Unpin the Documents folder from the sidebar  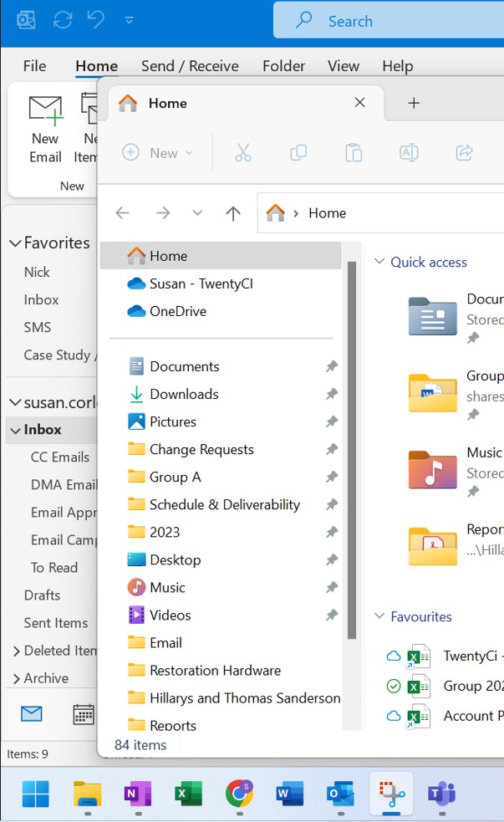pyautogui.click(x=331, y=366)
